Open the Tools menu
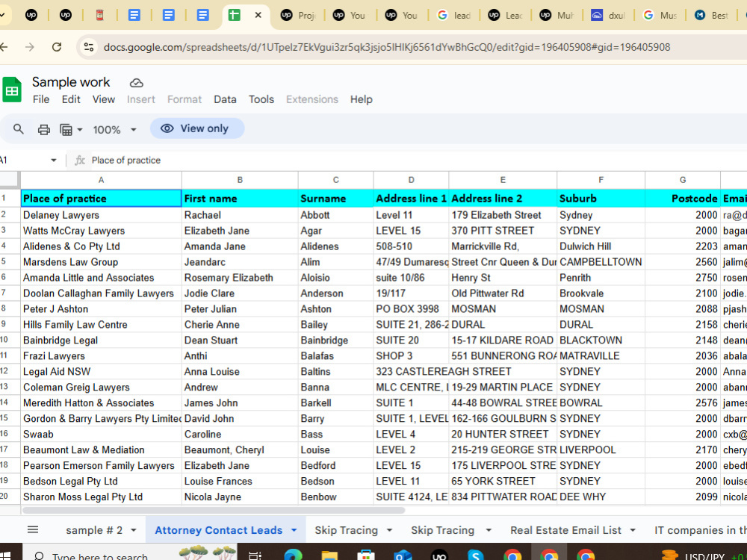The width and height of the screenshot is (747, 560). (x=261, y=99)
